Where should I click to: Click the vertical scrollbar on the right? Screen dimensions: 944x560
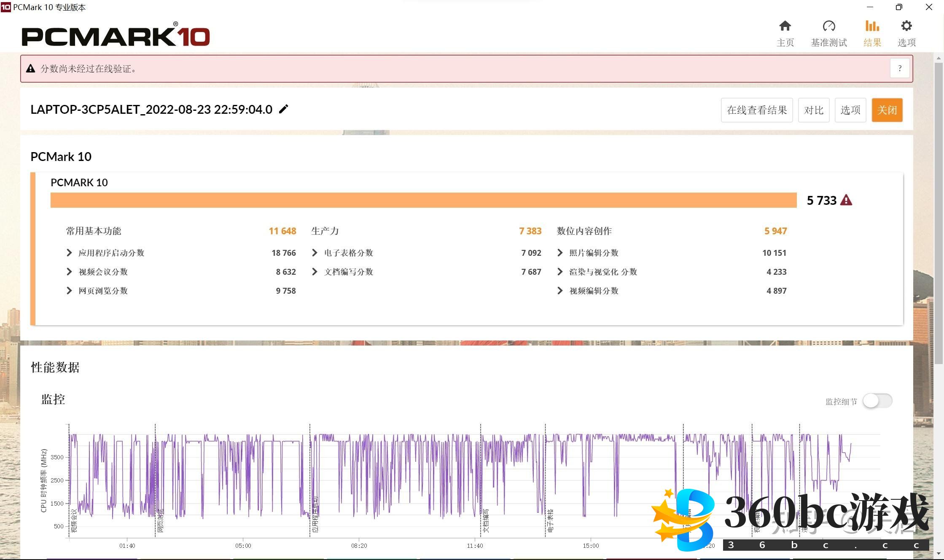(x=939, y=214)
